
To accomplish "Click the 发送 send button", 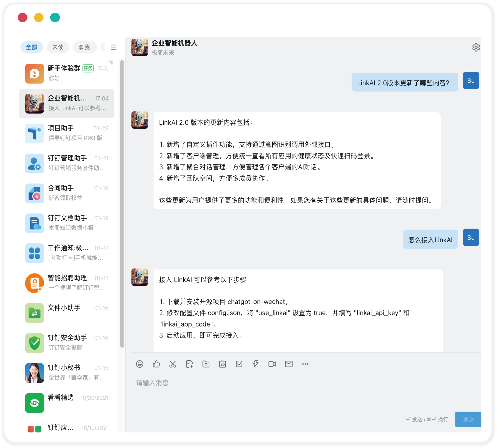I will [x=468, y=419].
